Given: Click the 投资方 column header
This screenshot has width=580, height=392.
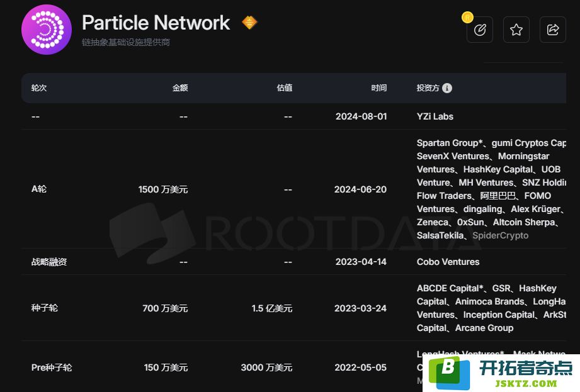Looking at the screenshot, I should [428, 88].
